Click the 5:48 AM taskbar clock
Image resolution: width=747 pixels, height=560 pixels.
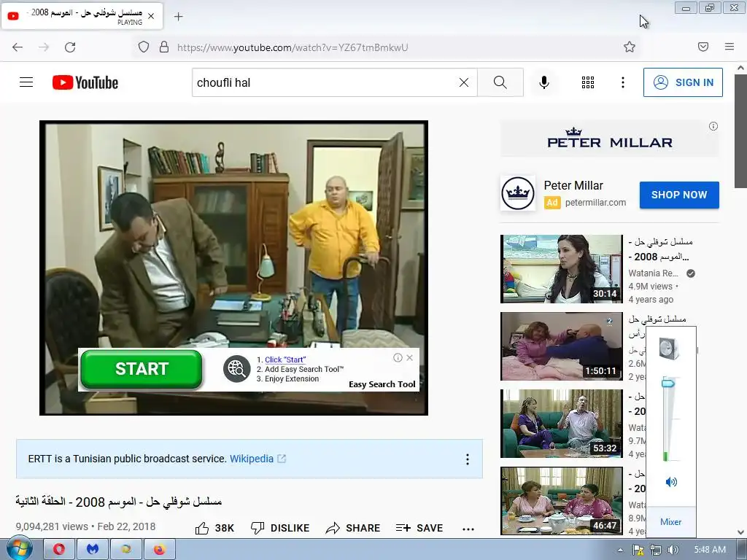point(710,550)
